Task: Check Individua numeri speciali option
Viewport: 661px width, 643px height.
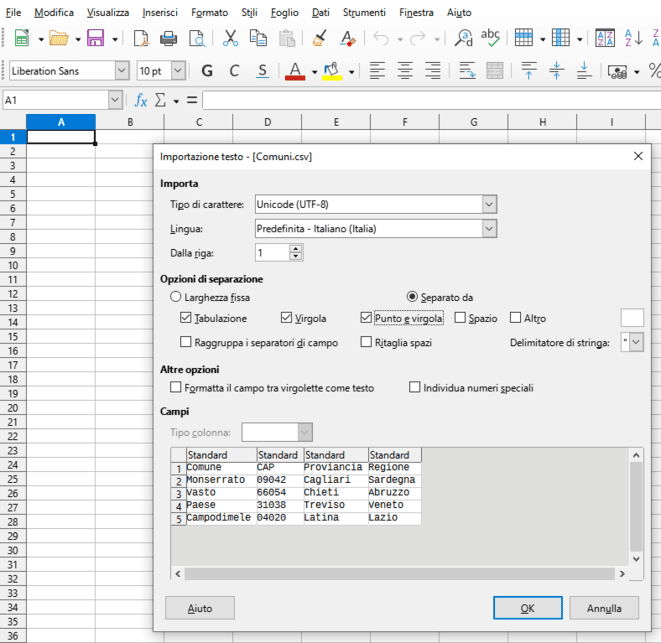Action: 415,388
